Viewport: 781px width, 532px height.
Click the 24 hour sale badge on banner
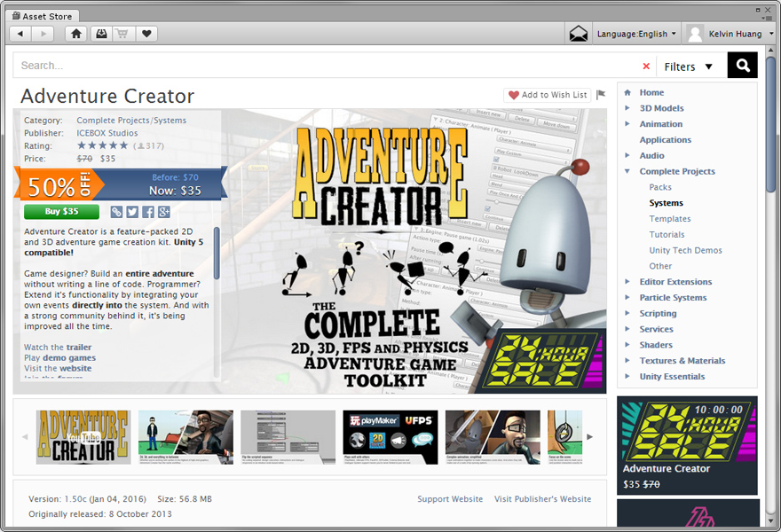click(540, 361)
